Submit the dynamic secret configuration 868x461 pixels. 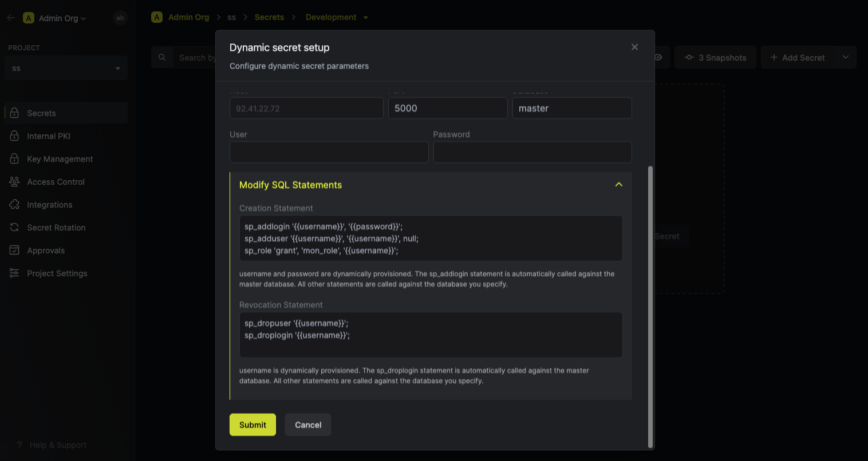click(252, 425)
